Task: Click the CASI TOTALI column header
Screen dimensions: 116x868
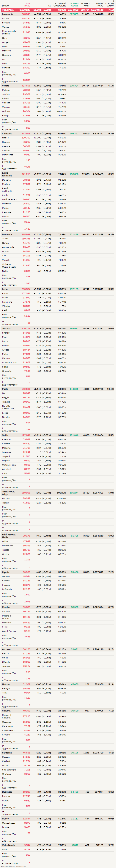Action: point(27,4)
